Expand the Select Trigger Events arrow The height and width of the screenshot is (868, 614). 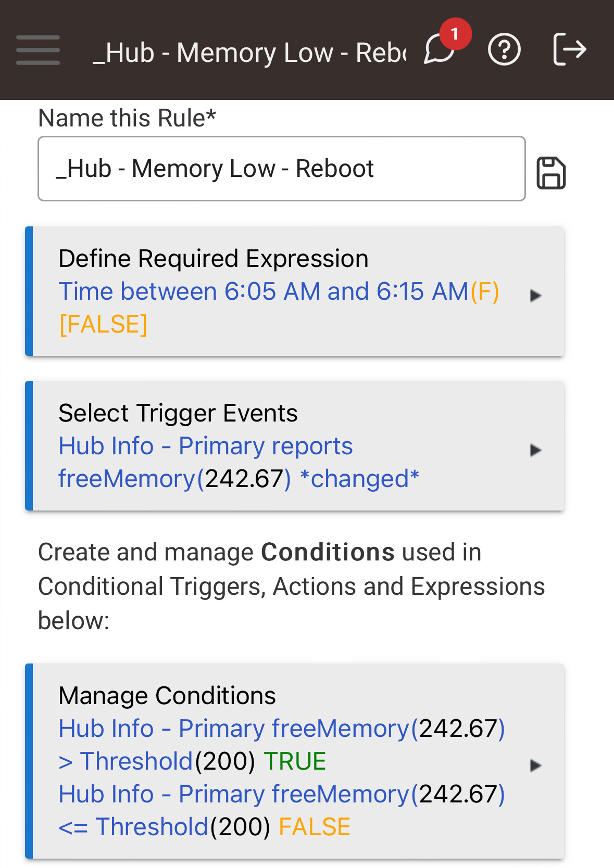(x=535, y=450)
